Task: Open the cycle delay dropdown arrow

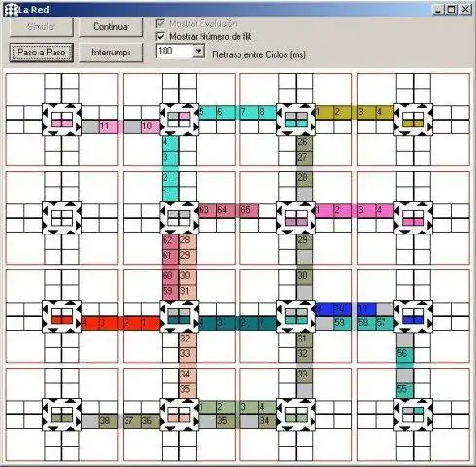Action: tap(199, 52)
